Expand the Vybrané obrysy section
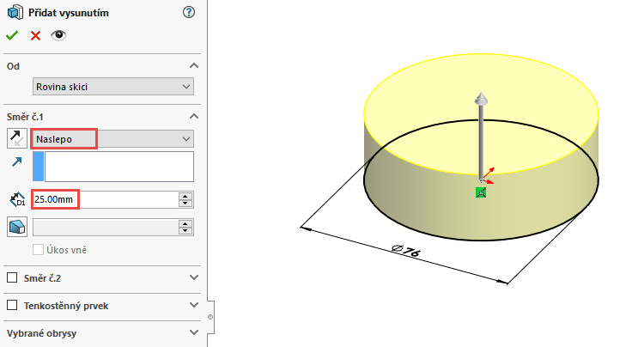Image resolution: width=644 pixels, height=347 pixels. pos(194,332)
